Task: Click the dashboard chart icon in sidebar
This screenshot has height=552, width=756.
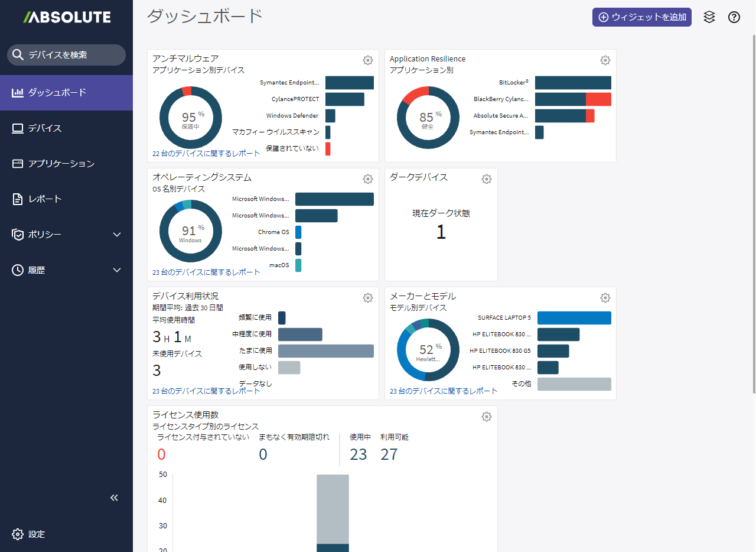Action: 18,92
